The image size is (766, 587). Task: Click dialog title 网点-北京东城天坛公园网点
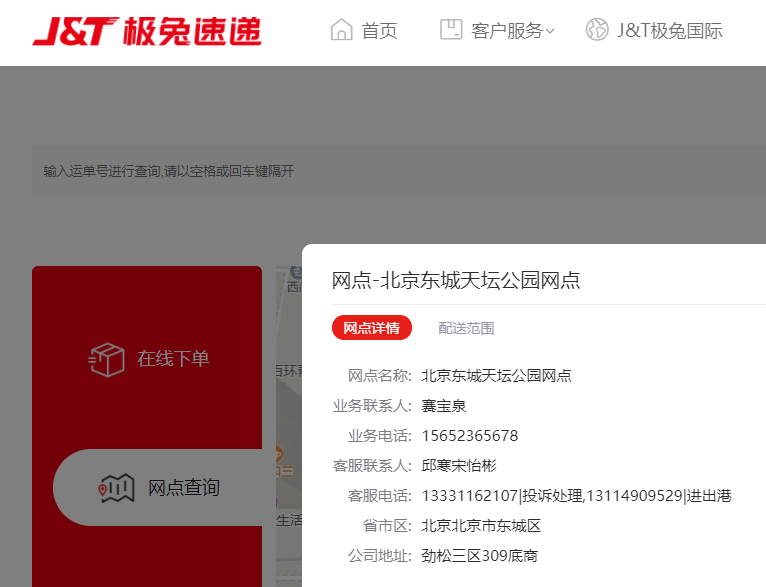click(456, 281)
